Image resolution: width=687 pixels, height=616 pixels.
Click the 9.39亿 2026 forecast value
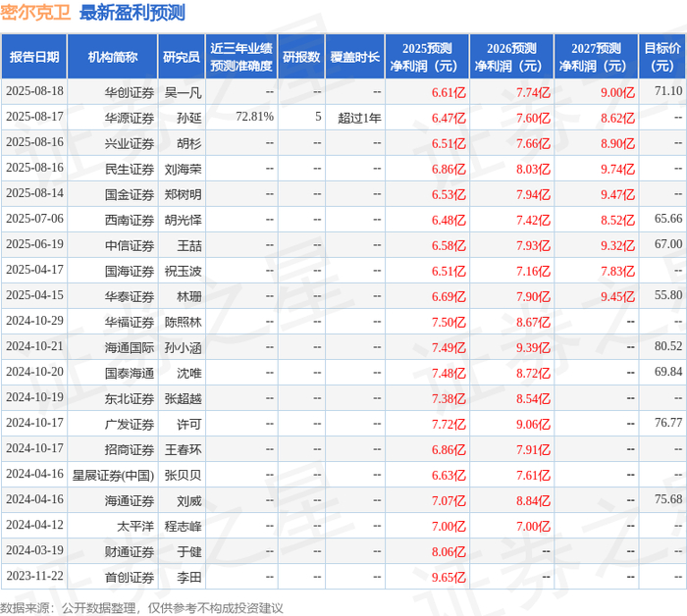point(533,347)
